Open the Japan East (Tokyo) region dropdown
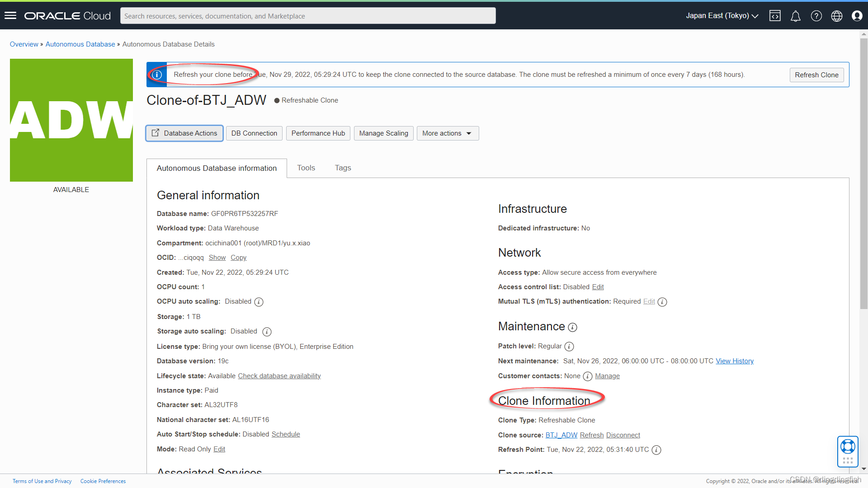 click(722, 16)
